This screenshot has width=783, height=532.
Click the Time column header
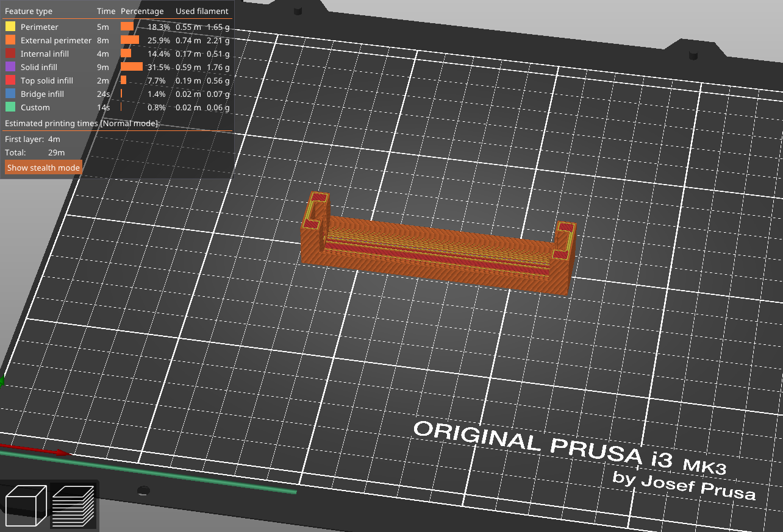pyautogui.click(x=105, y=11)
